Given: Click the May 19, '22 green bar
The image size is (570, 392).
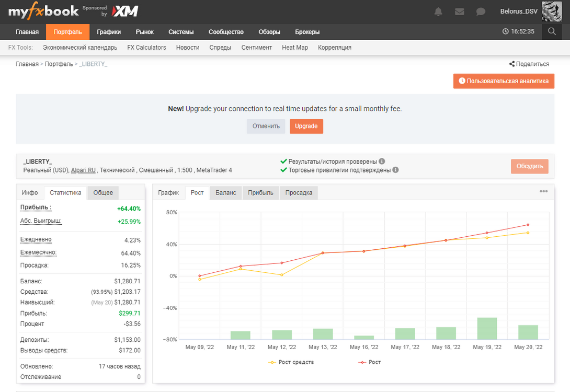Looking at the screenshot, I should point(487,328).
